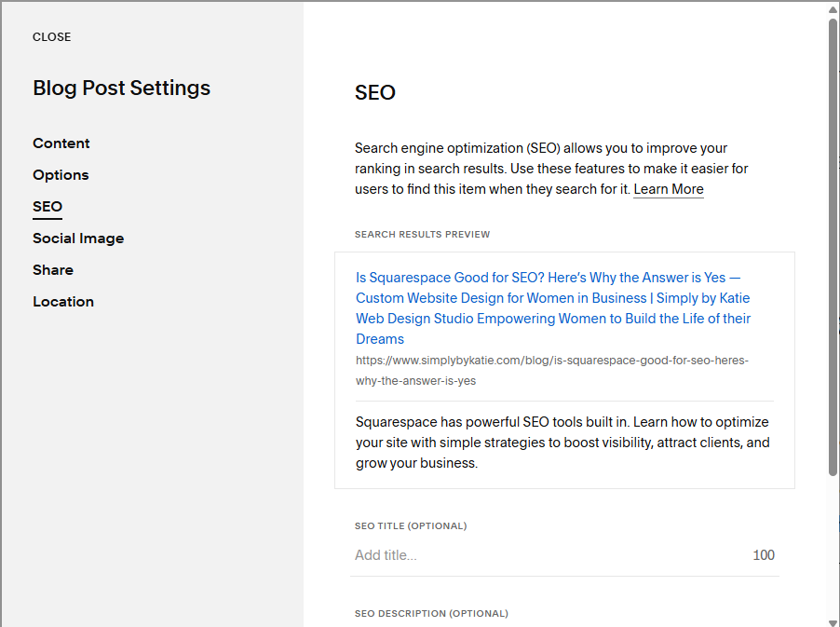
Task: Click the Blog Post Settings heading
Action: coord(122,89)
